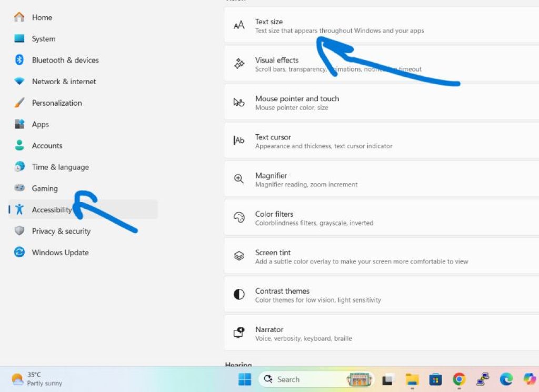This screenshot has height=392, width=539.
Task: Click the Mouse pointer and touch icon
Action: coord(239,102)
